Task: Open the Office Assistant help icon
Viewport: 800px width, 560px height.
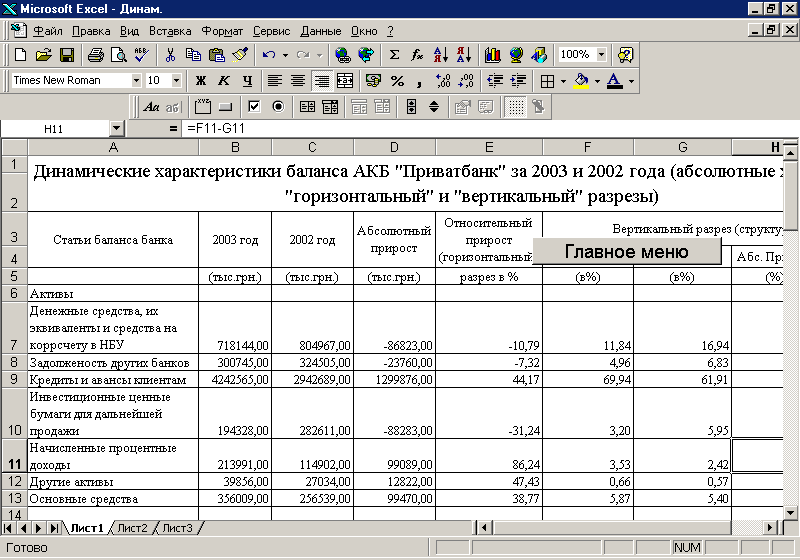Action: [626, 55]
